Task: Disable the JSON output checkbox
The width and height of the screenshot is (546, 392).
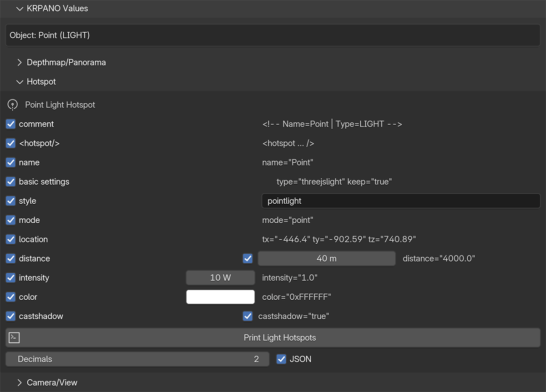Action: click(282, 359)
